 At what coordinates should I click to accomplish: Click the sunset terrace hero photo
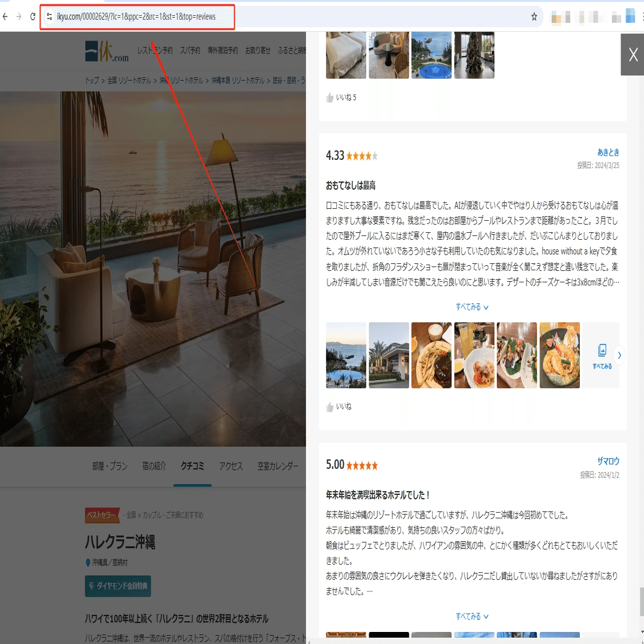[x=153, y=269]
